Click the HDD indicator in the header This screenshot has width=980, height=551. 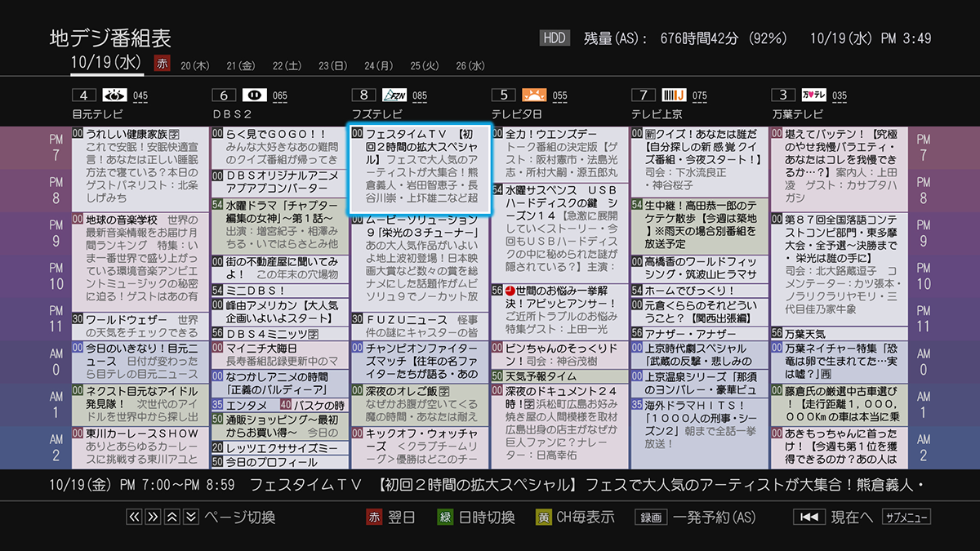(554, 37)
